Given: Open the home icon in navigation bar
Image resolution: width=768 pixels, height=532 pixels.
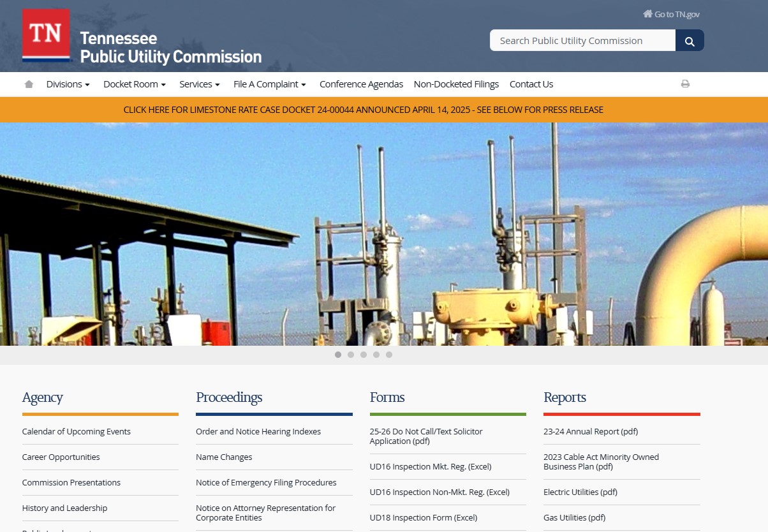Looking at the screenshot, I should click(x=29, y=84).
